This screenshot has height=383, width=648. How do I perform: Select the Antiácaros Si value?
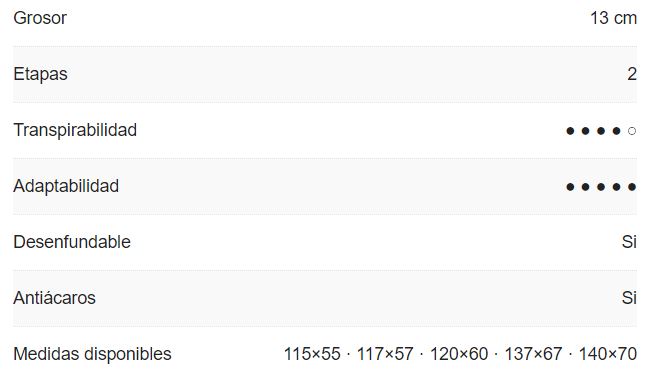[x=629, y=298]
